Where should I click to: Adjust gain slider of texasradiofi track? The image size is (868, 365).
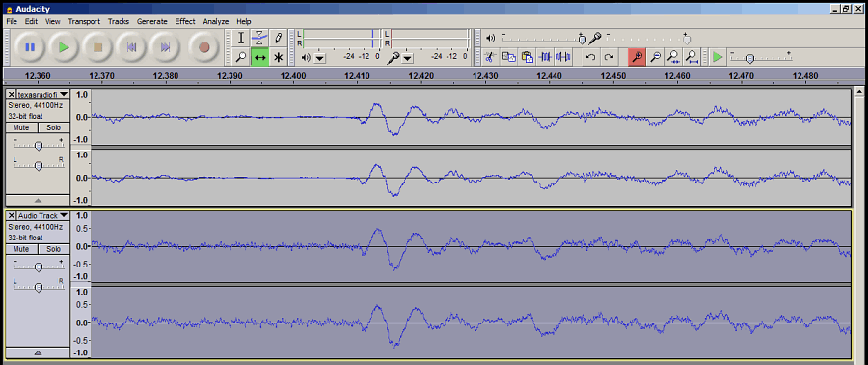point(39,145)
